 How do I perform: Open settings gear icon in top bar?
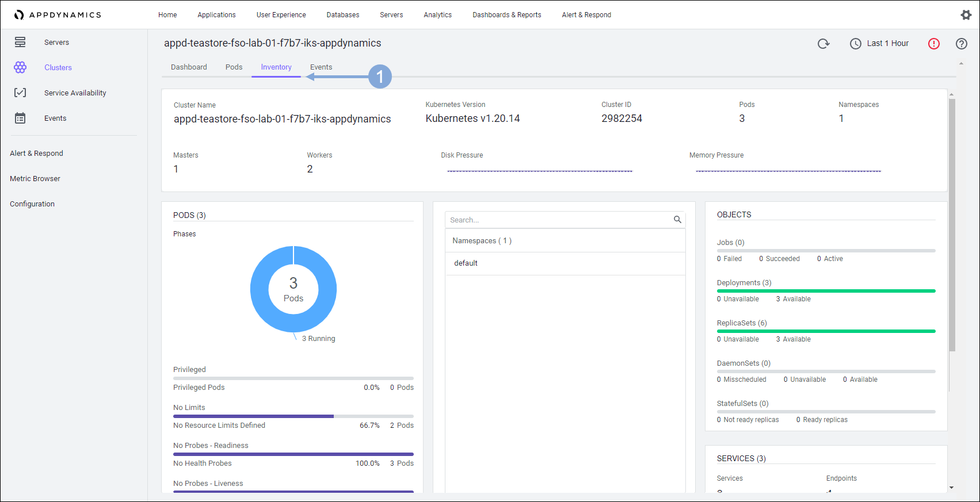966,15
